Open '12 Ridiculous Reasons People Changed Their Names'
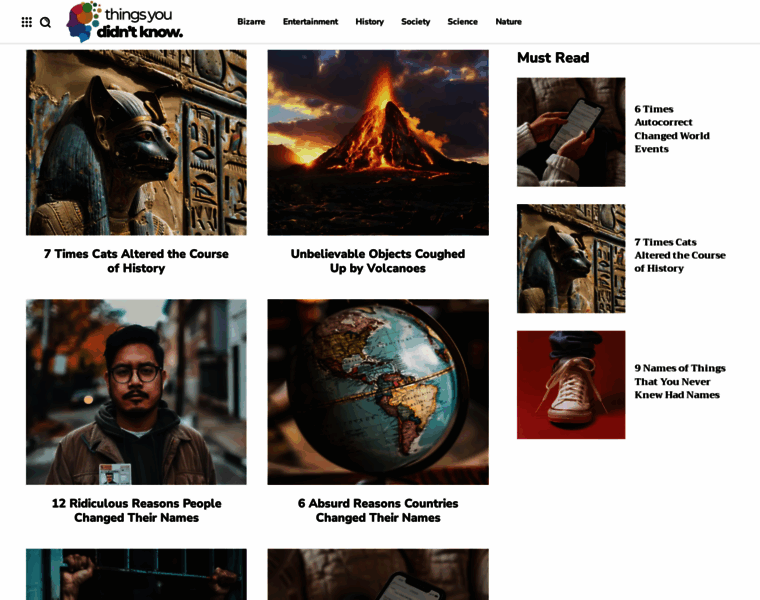The width and height of the screenshot is (760, 600). pyautogui.click(x=136, y=510)
